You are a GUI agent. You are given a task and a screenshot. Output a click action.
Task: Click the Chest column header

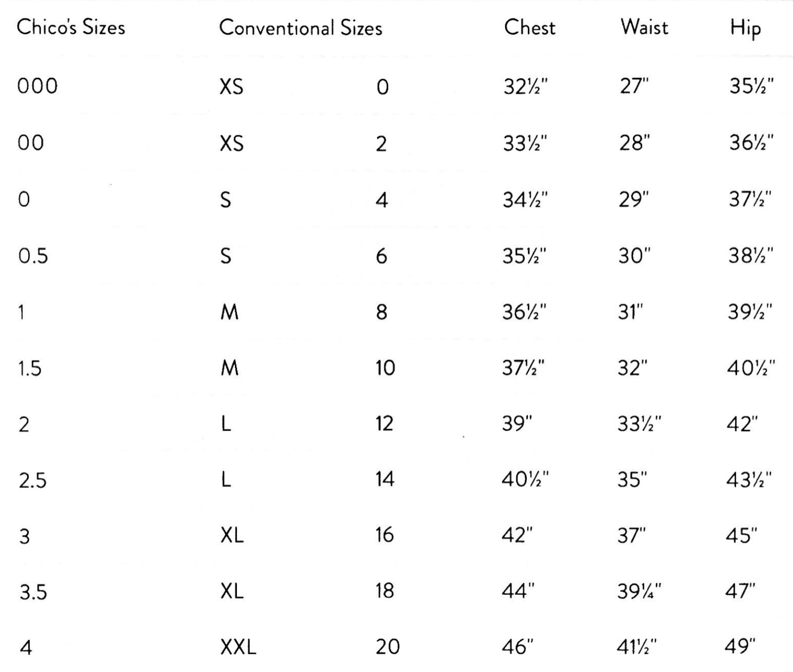coord(529,27)
